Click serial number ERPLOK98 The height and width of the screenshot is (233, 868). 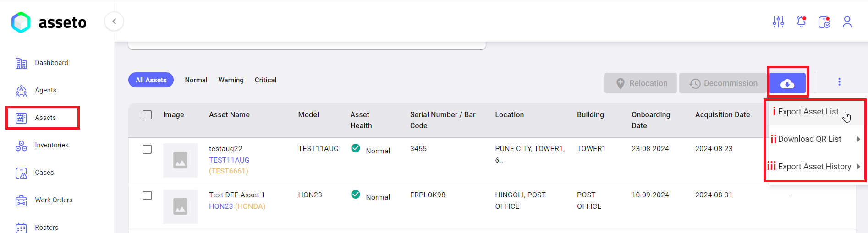click(428, 195)
